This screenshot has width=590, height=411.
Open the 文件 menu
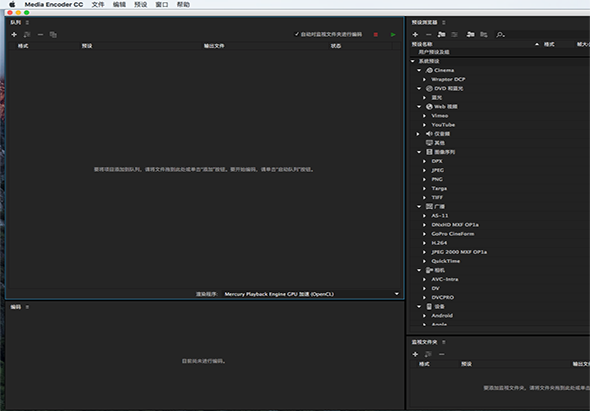tap(98, 5)
